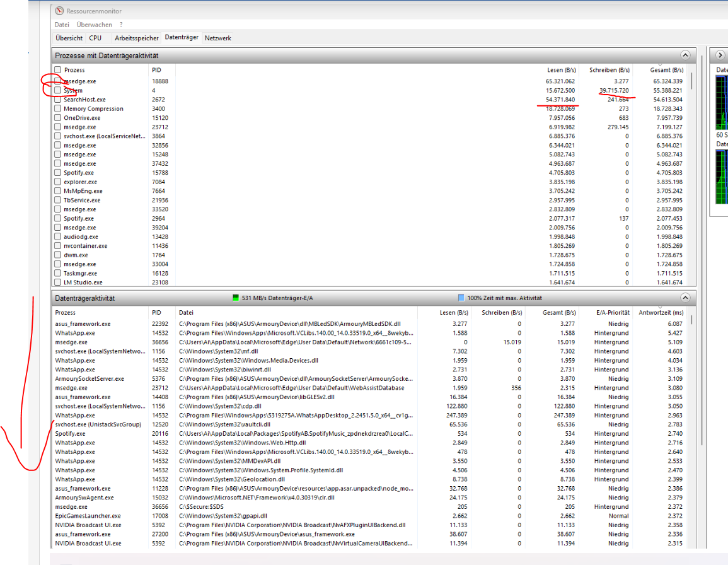Check the dwm.exe checkbox
This screenshot has height=565, width=728.
tap(57, 255)
